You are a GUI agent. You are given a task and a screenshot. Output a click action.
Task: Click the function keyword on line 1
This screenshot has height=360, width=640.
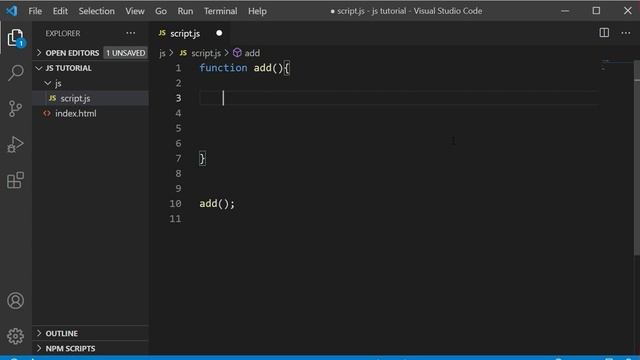point(223,68)
